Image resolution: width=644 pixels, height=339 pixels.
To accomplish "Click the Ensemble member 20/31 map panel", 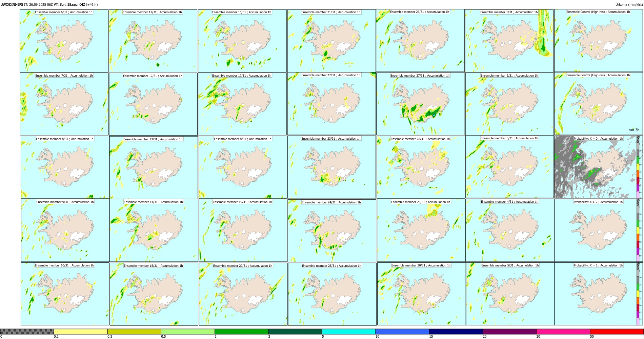I will [243, 294].
